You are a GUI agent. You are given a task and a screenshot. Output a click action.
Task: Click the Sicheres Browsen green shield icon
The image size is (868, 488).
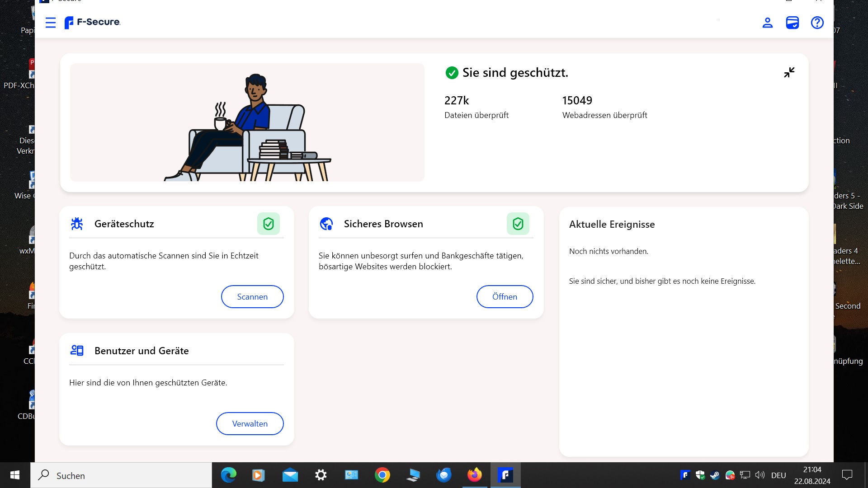pyautogui.click(x=518, y=224)
